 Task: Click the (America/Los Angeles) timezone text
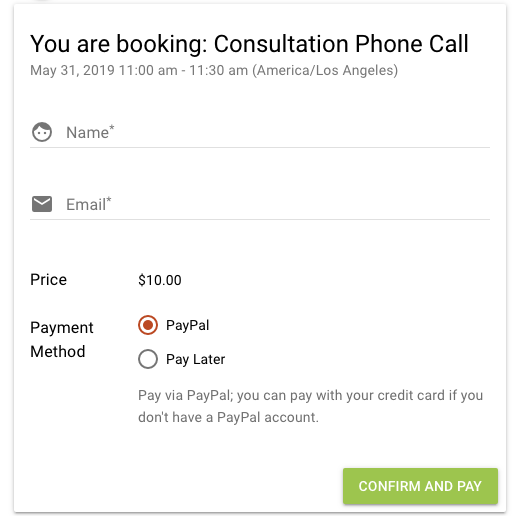pyautogui.click(x=325, y=70)
